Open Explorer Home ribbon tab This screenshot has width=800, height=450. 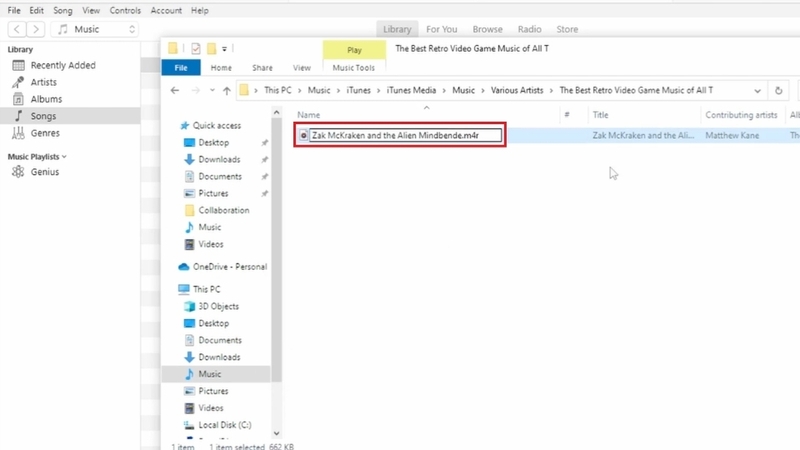point(221,67)
